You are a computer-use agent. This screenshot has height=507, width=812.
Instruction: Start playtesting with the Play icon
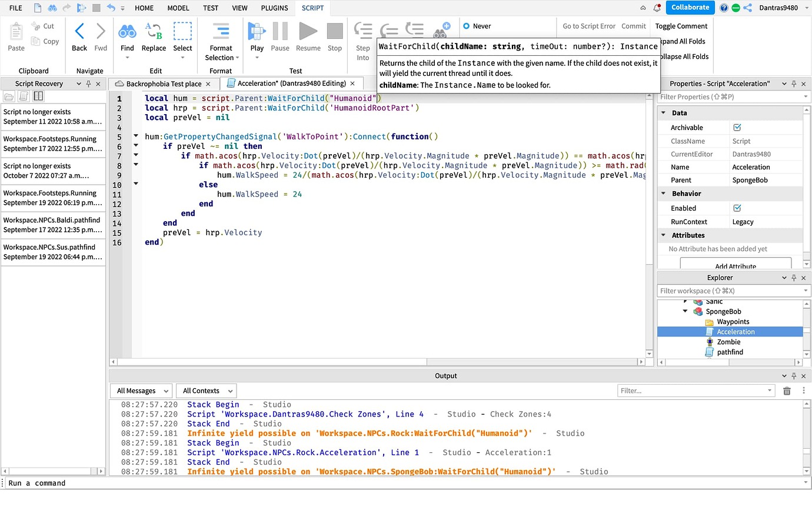pyautogui.click(x=257, y=32)
